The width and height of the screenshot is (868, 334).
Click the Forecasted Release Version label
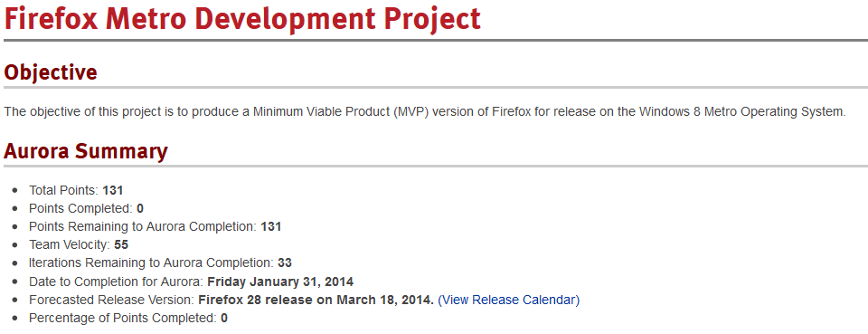click(111, 300)
